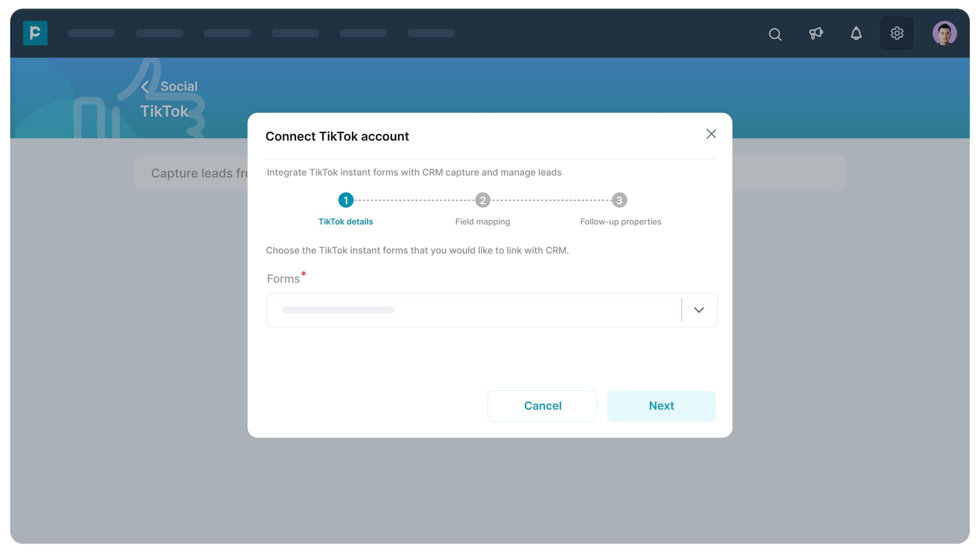Image resolution: width=980 pixels, height=551 pixels.
Task: Close the Connect TikTok account dialog
Action: [711, 134]
